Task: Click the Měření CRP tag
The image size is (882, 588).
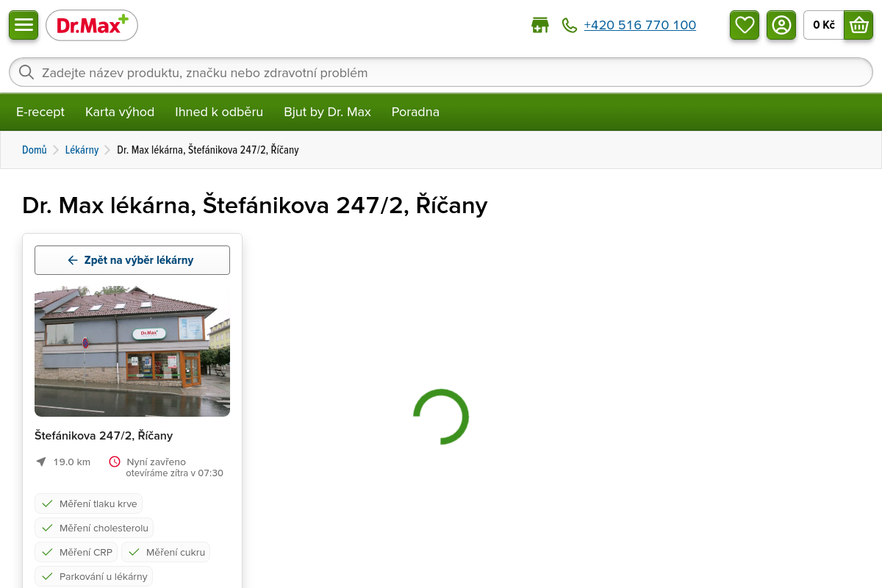Action: 76,552
